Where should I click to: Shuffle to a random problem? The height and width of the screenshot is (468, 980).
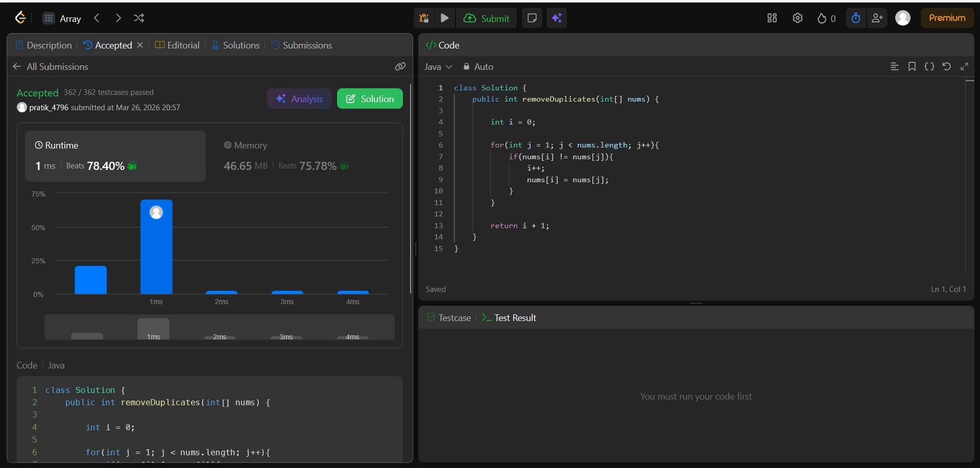[x=138, y=18]
